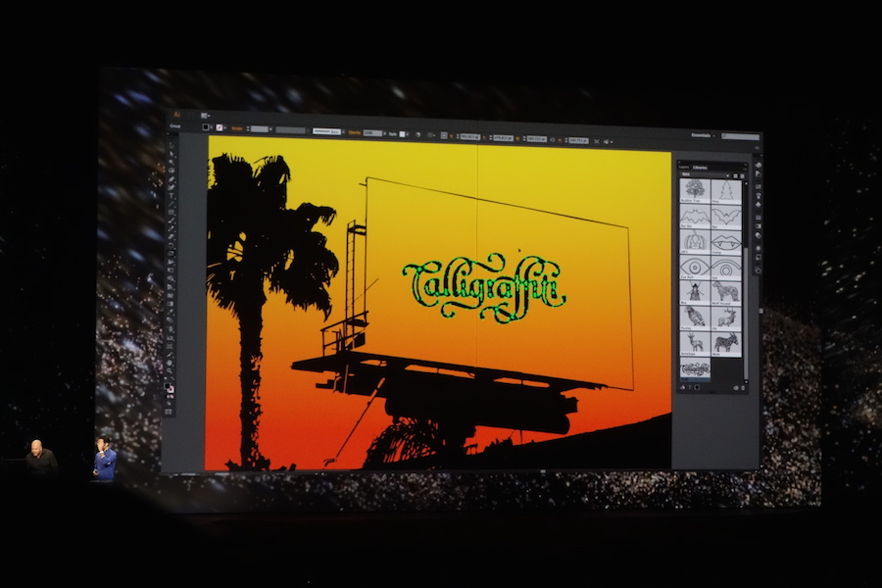Toggle libraries list view icon
Image resolution: width=882 pixels, height=588 pixels.
742,176
